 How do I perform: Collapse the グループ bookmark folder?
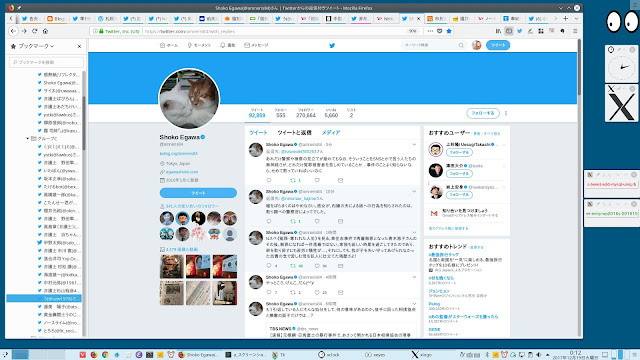(x=28, y=139)
